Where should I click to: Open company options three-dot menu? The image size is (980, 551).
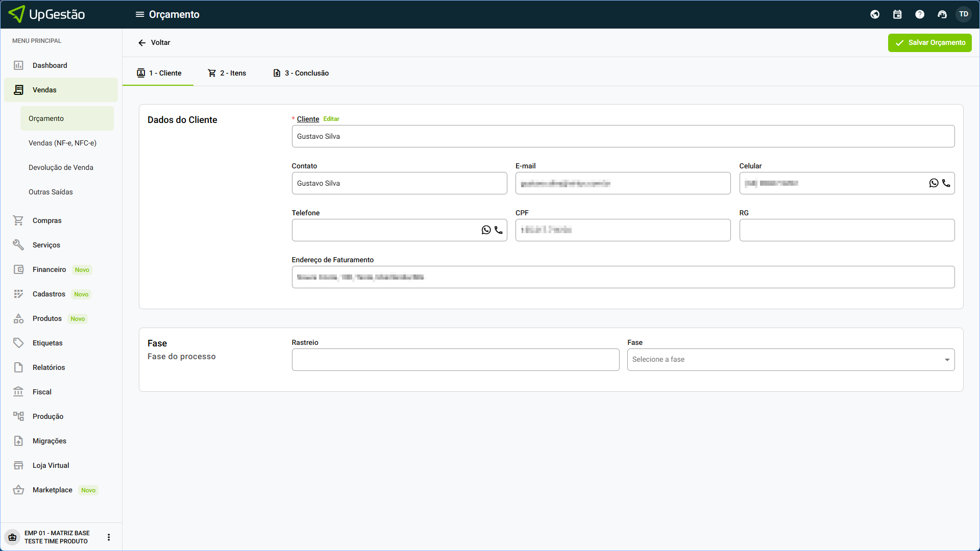tap(109, 537)
